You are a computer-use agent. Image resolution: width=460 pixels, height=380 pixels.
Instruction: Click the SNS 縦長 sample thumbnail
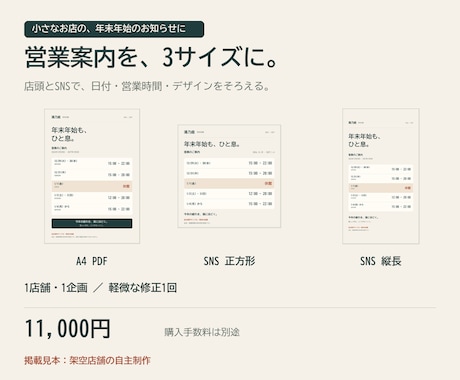[381, 176]
